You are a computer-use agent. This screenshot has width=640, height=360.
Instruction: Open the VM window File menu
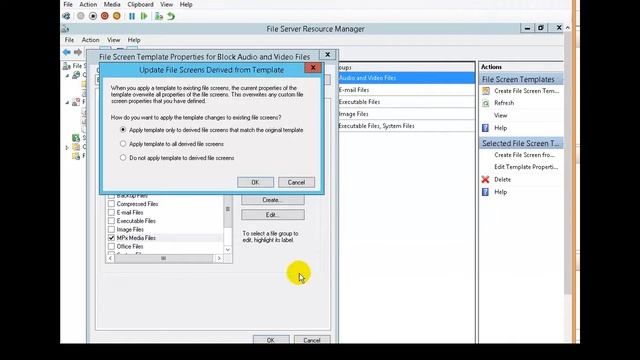click(x=68, y=4)
